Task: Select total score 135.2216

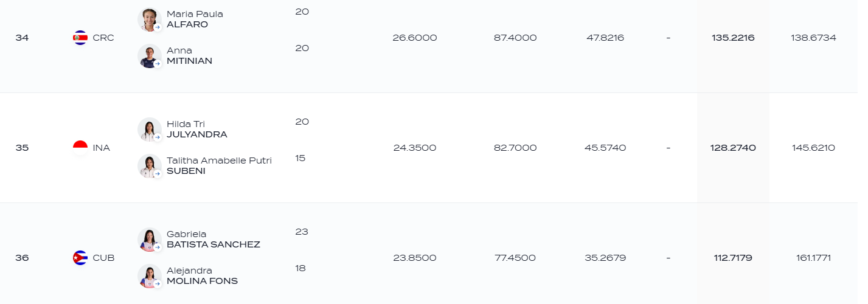Action: pos(733,38)
